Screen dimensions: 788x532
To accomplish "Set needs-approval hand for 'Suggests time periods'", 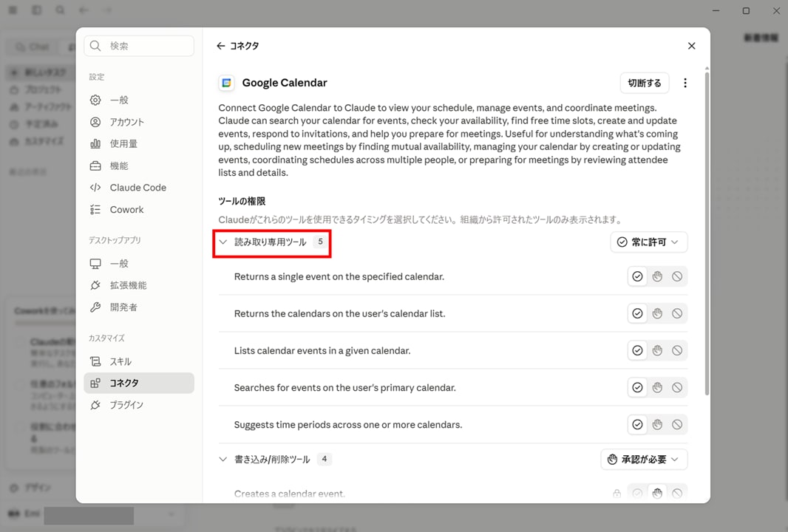I will (x=657, y=425).
